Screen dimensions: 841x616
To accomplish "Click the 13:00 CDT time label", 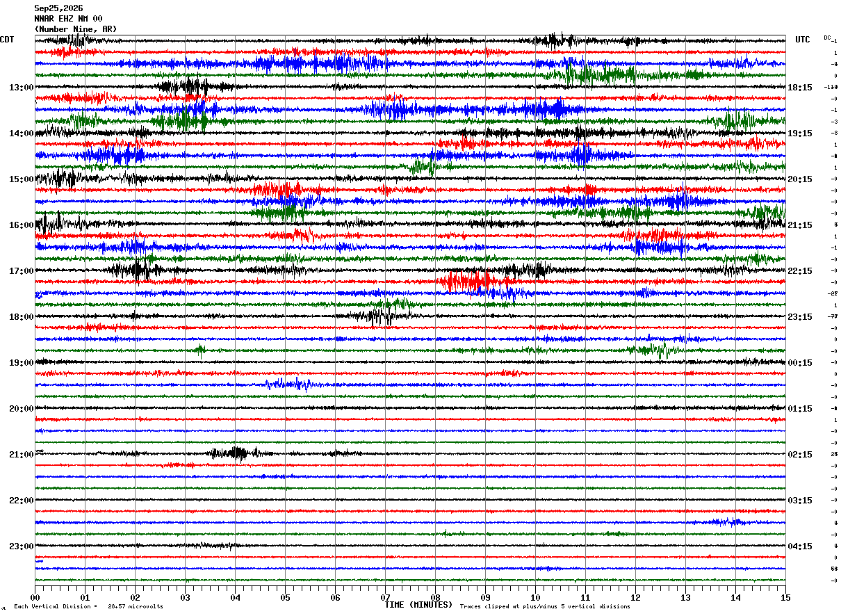I will tap(21, 88).
